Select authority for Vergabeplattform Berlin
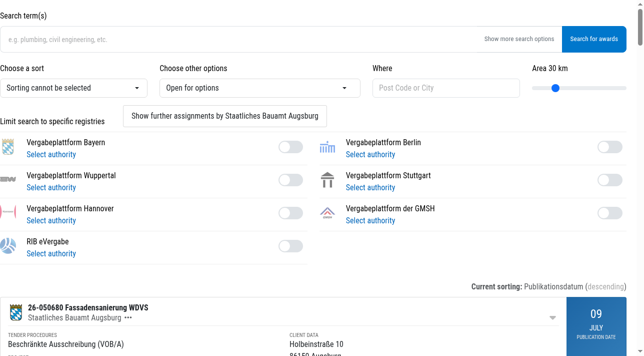Viewport: 644px width, 356px height. 370,155
